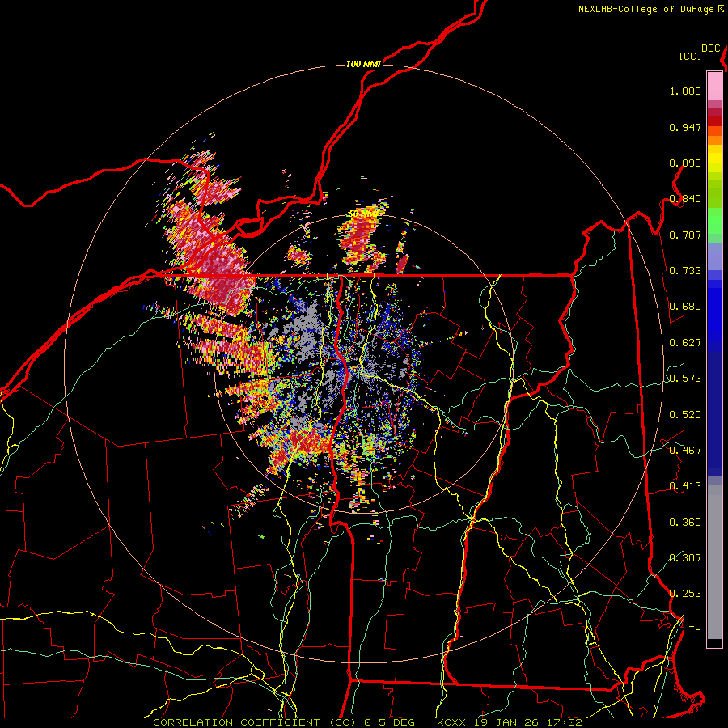
Task: Click the 0.680 legend value
Action: (x=685, y=307)
